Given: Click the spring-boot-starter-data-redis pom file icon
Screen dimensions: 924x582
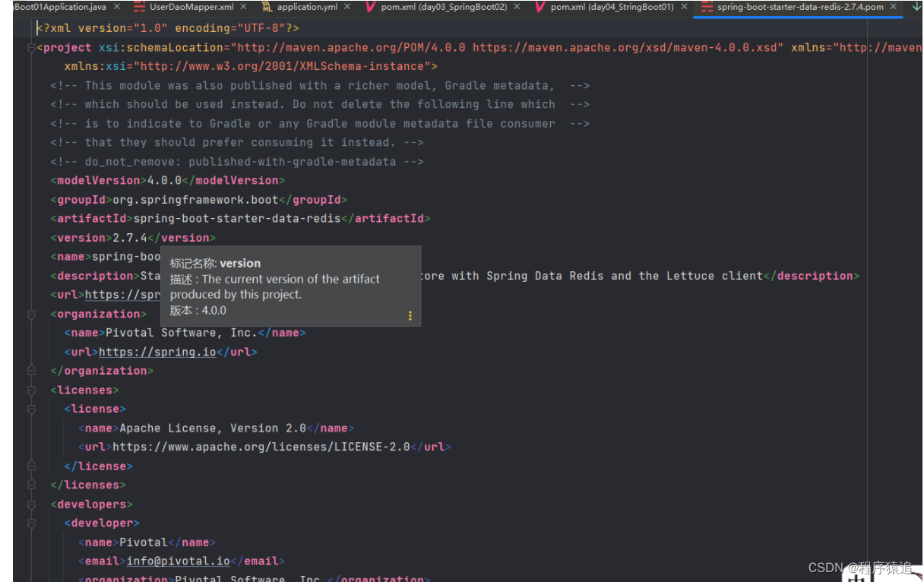Looking at the screenshot, I should tap(707, 7).
